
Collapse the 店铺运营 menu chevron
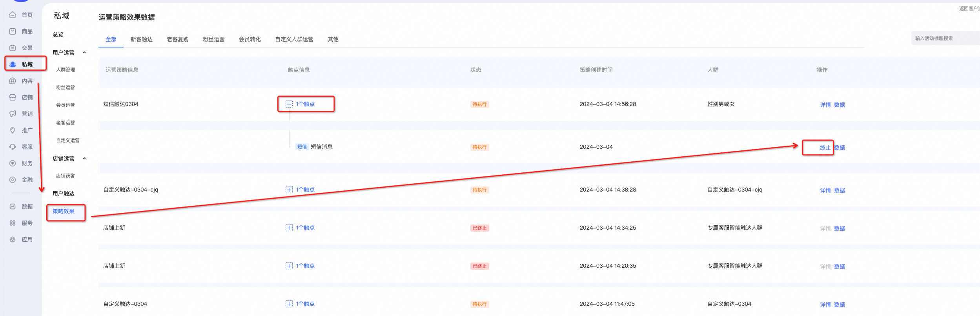point(84,159)
